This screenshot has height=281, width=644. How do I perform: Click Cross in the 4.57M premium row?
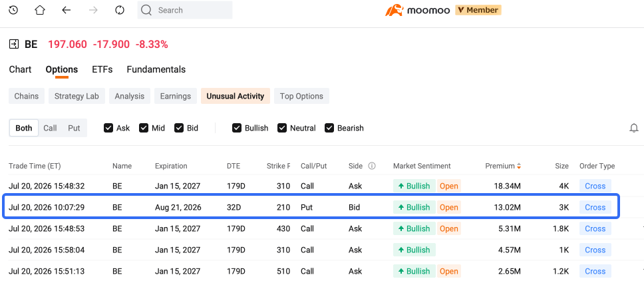click(x=595, y=250)
